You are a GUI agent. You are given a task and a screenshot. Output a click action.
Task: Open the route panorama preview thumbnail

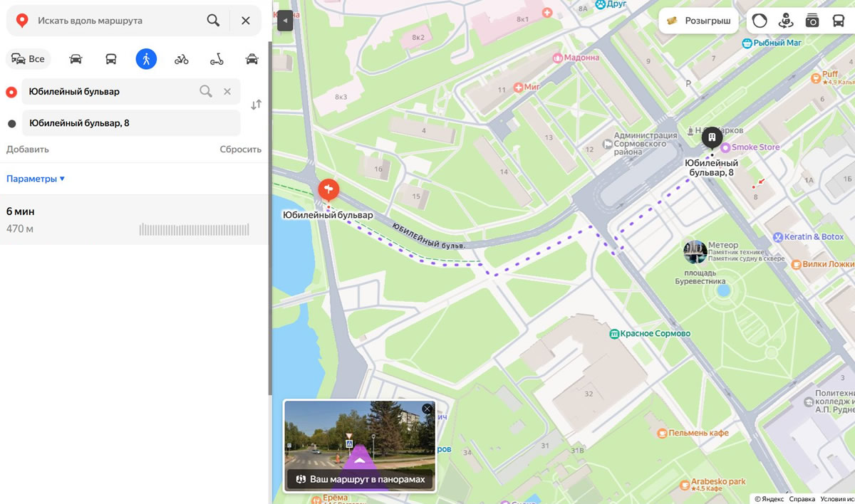(x=359, y=438)
